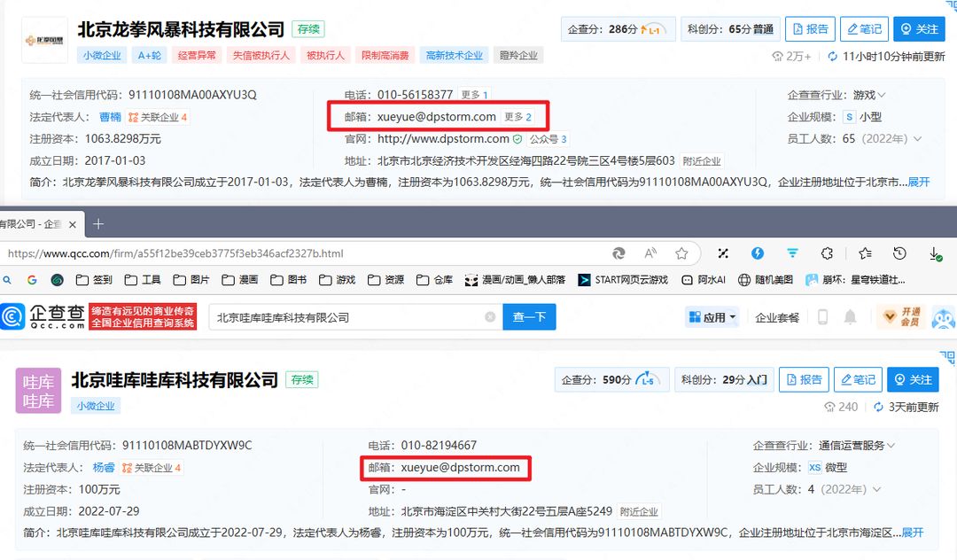Image resolution: width=957 pixels, height=560 pixels.
Task: Click the 企业套餐 link
Action: click(x=777, y=317)
